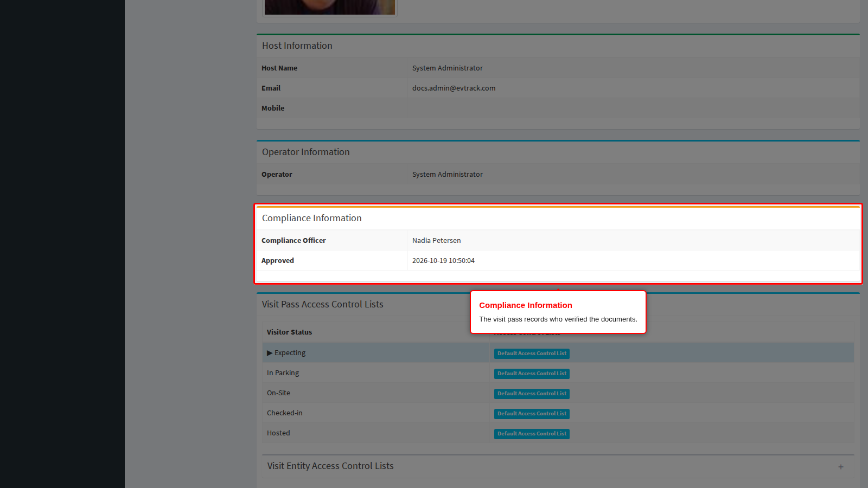Select the Operator value System Administrator

tap(447, 174)
